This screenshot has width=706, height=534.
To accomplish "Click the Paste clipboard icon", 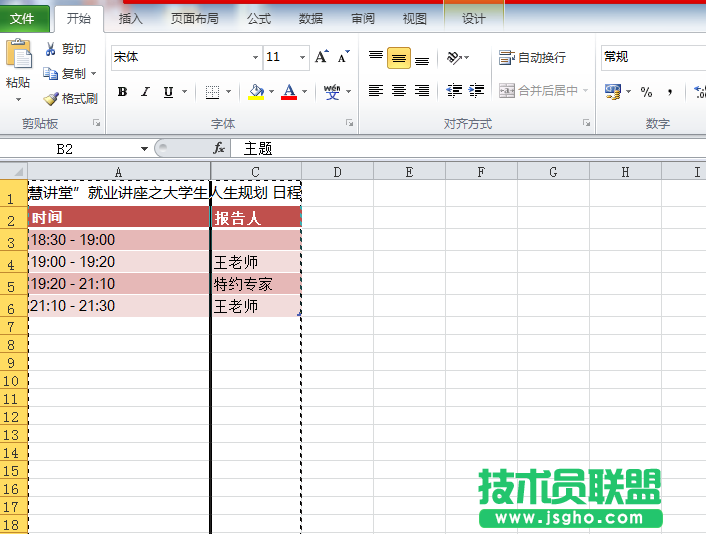I will tap(18, 54).
